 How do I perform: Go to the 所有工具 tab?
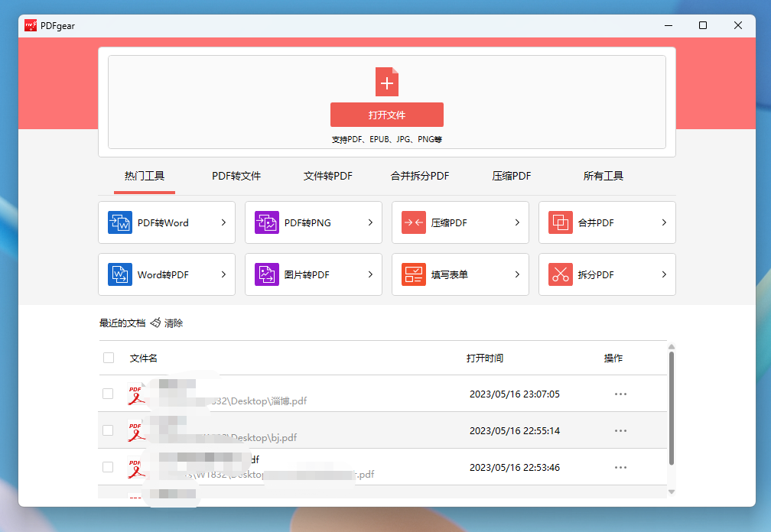coord(603,176)
